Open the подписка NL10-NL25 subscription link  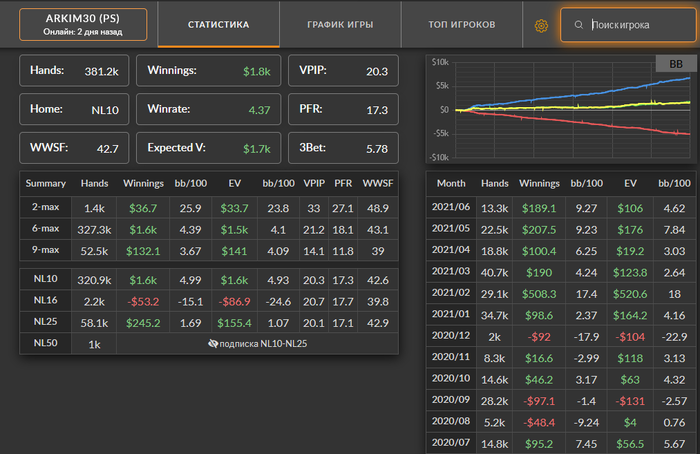click(264, 343)
